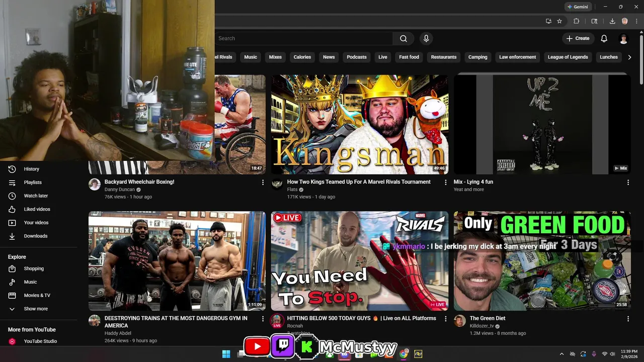This screenshot has width=644, height=362.
Task: Open the YouTube account avatar menu
Action: (623, 38)
